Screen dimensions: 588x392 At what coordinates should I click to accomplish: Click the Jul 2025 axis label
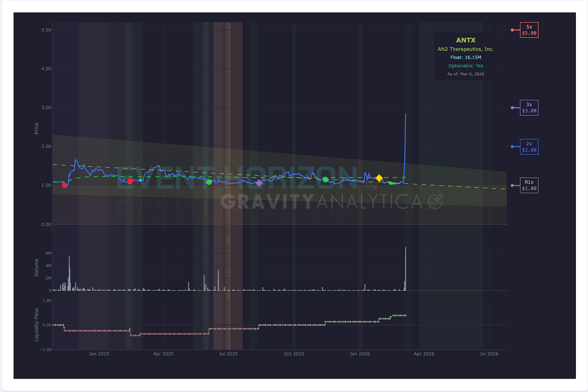point(228,354)
